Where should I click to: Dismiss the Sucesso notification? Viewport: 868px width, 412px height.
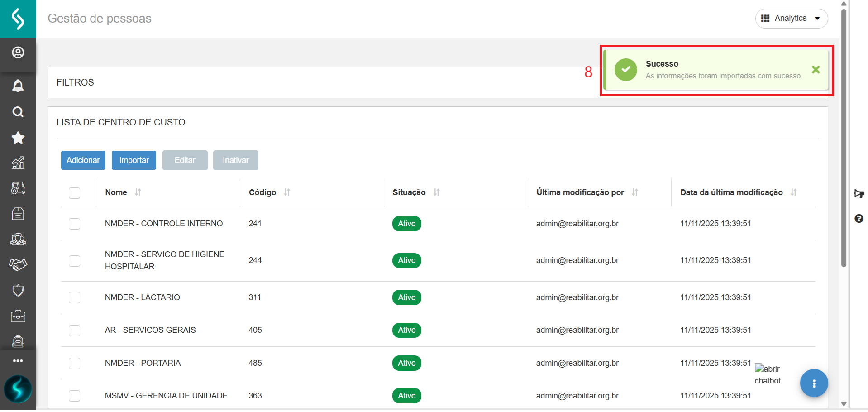pos(816,70)
